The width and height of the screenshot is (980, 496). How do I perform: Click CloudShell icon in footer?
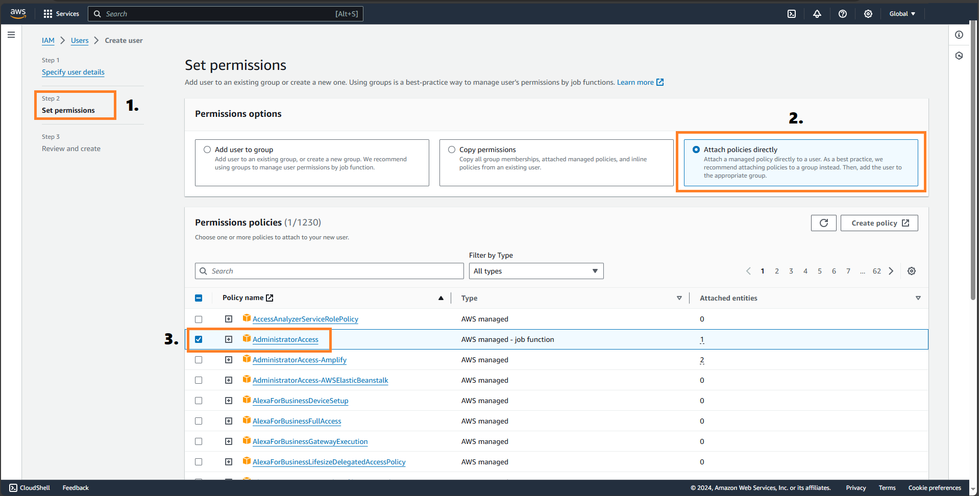point(13,488)
